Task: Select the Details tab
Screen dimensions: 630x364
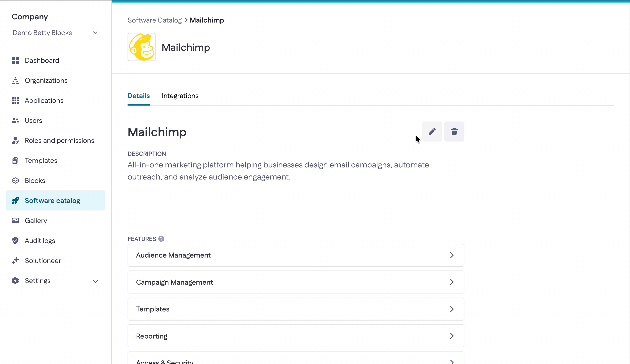Action: pyautogui.click(x=138, y=96)
